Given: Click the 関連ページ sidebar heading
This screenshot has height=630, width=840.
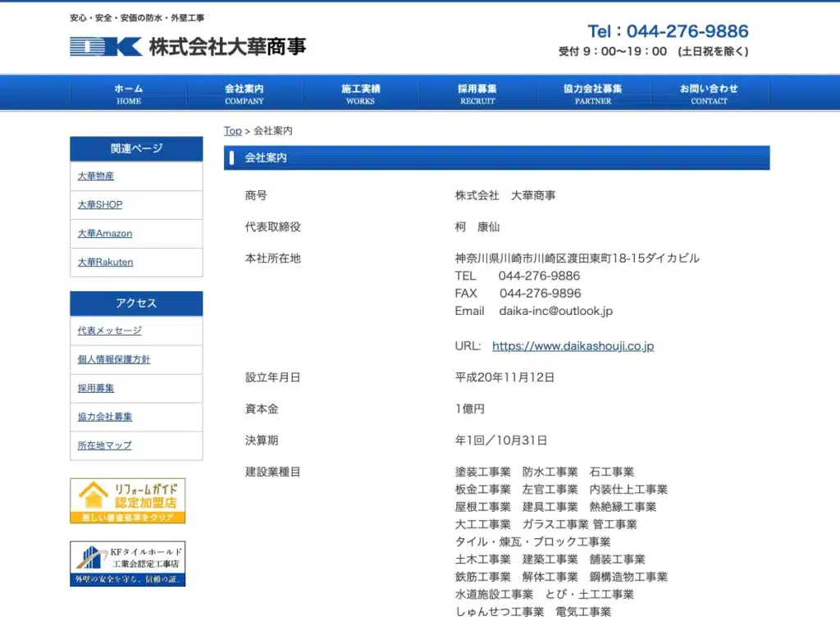Looking at the screenshot, I should [x=137, y=148].
